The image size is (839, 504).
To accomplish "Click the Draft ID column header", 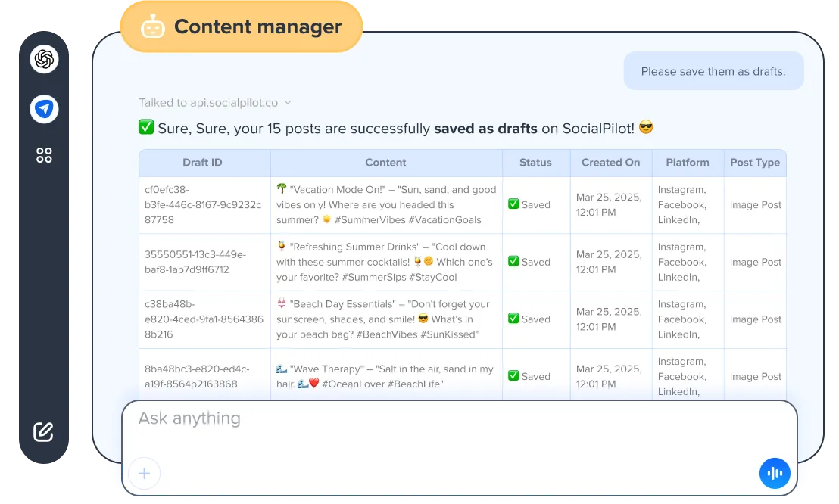I will pos(204,162).
